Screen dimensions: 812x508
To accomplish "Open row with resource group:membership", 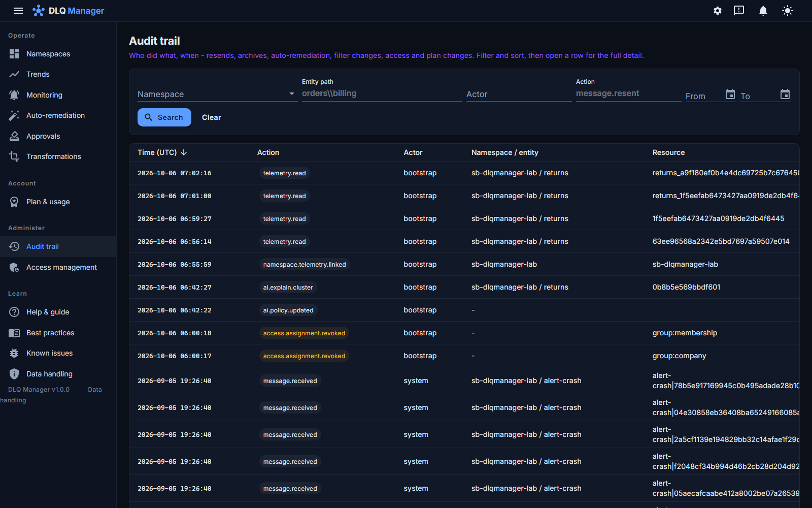I will coord(464,333).
